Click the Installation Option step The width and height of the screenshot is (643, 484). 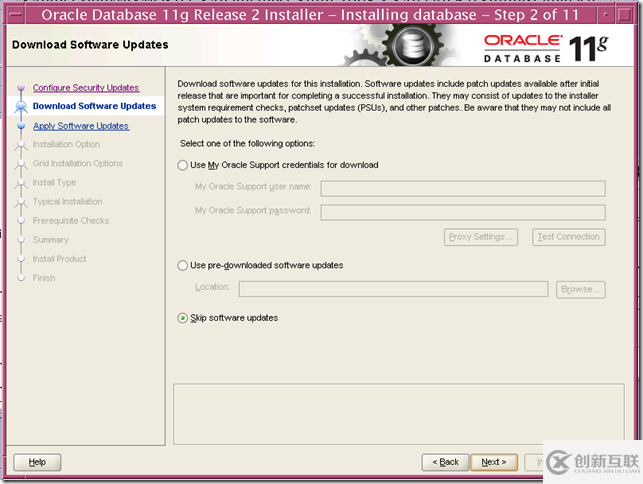66,144
